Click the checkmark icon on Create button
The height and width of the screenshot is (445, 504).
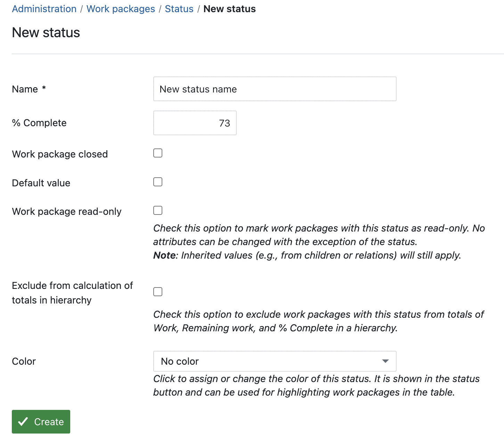pyautogui.click(x=23, y=422)
